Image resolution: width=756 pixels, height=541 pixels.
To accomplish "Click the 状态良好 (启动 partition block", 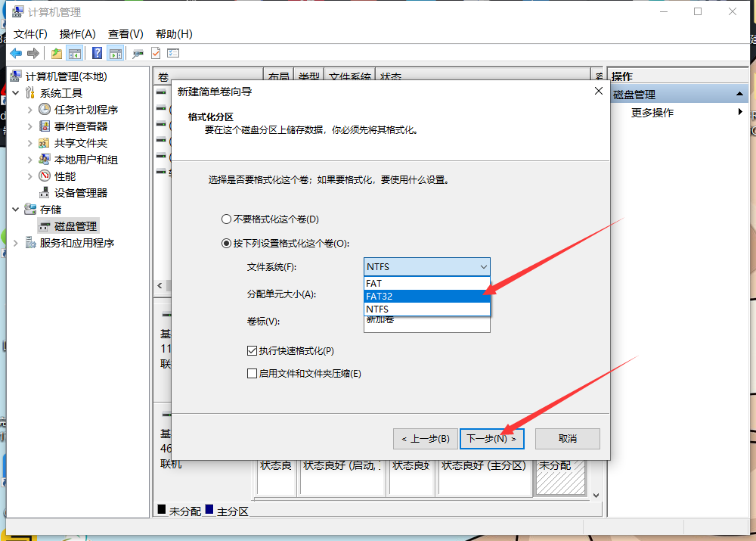I will point(342,477).
